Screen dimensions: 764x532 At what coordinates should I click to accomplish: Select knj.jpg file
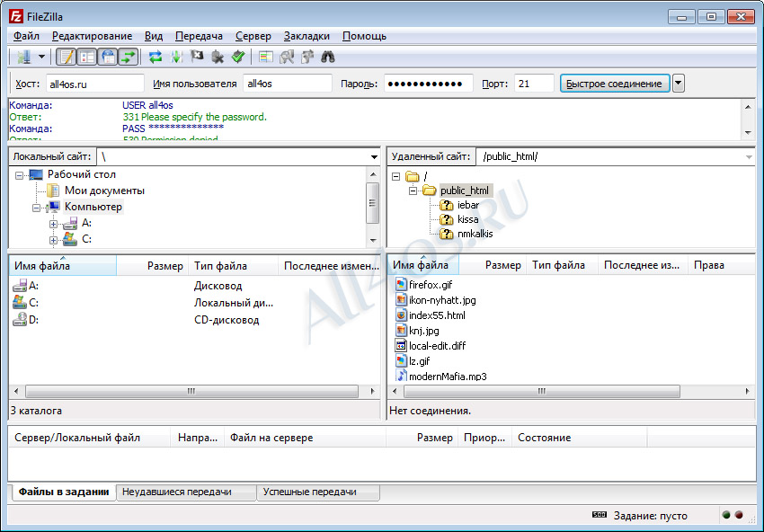coord(424,331)
